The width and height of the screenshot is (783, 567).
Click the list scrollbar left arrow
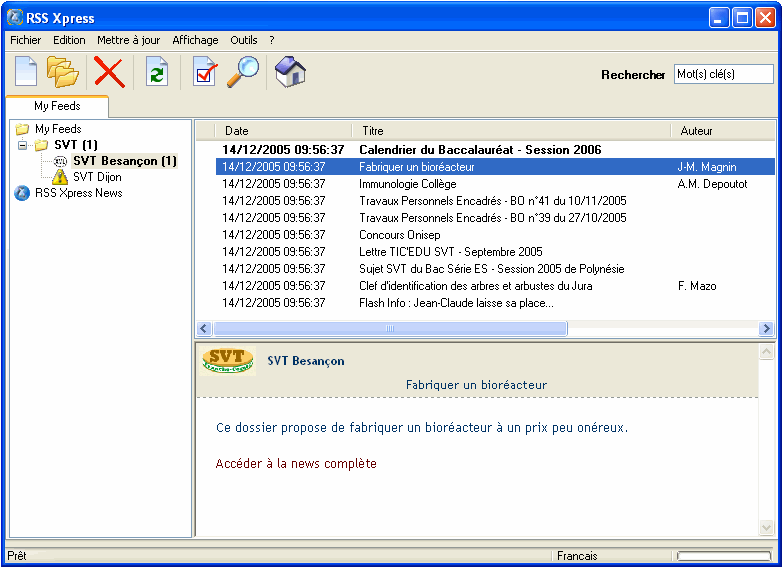click(203, 328)
